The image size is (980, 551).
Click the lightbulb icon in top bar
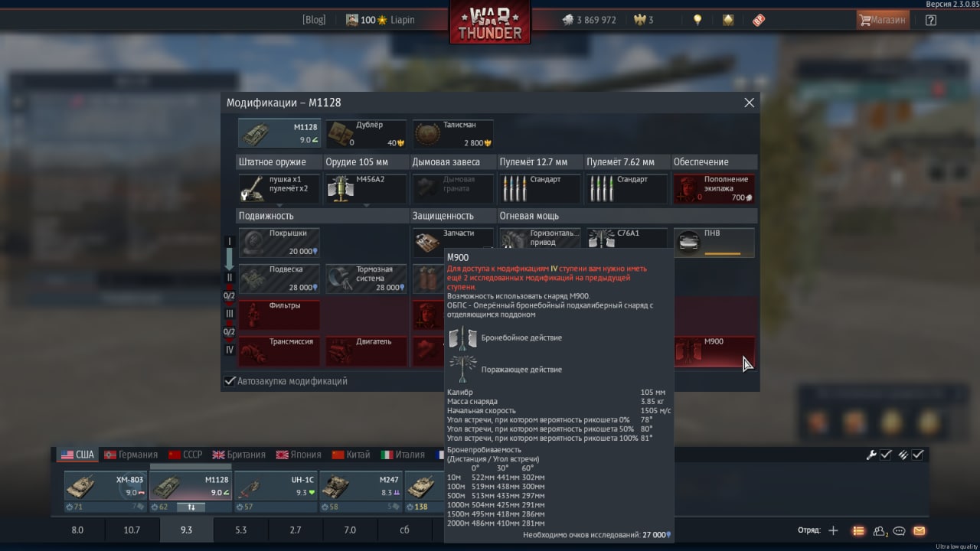(697, 20)
